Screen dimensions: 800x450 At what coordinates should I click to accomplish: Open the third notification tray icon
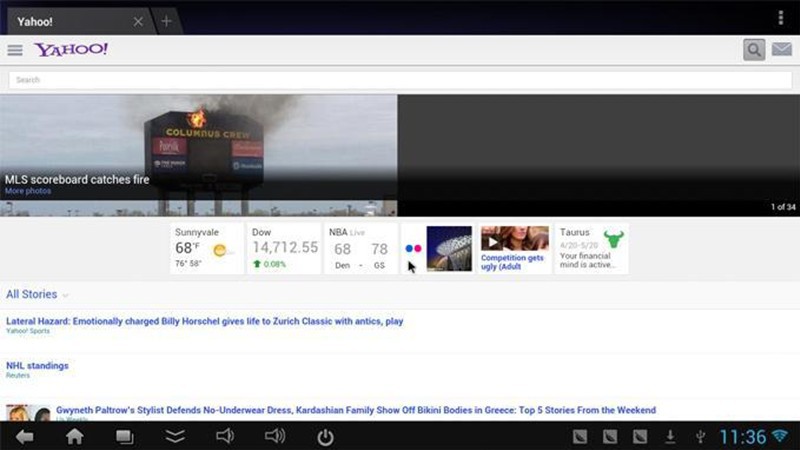click(x=640, y=437)
